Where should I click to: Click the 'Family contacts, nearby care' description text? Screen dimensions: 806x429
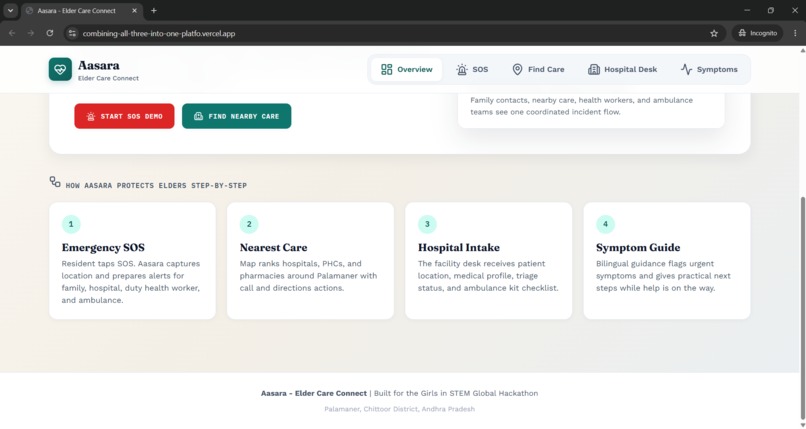[581, 106]
